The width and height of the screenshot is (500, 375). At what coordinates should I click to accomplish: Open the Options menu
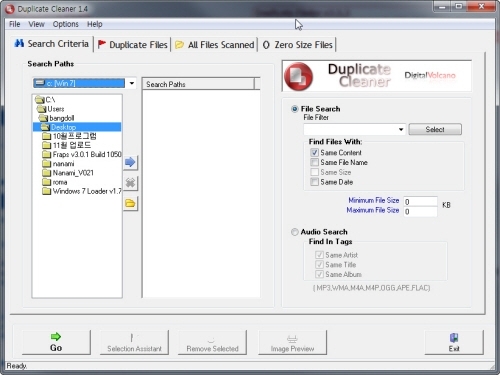tap(66, 24)
